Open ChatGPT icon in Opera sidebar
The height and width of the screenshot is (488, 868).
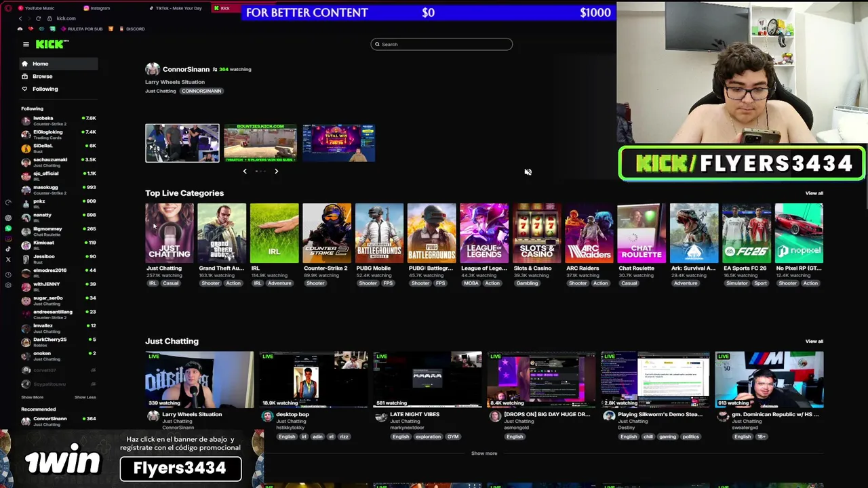click(x=8, y=218)
